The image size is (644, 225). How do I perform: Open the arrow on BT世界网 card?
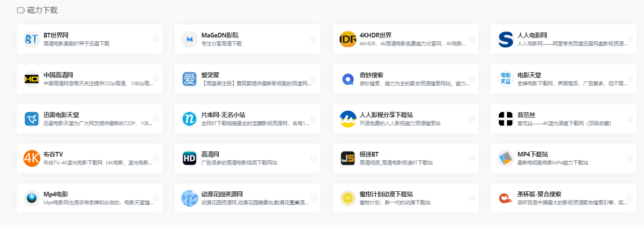[156, 39]
